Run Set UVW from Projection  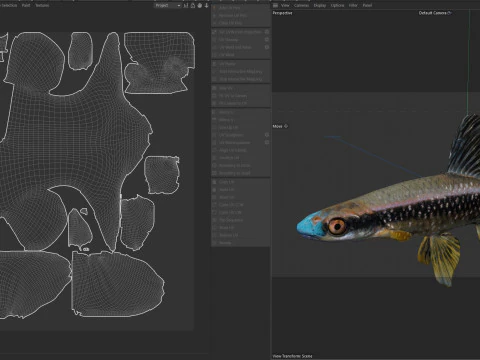[x=240, y=32]
